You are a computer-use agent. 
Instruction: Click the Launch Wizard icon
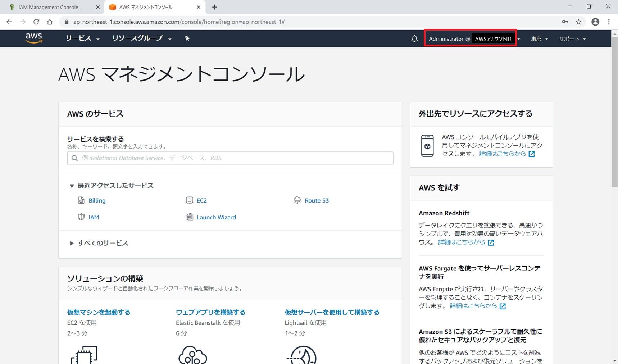(x=189, y=217)
